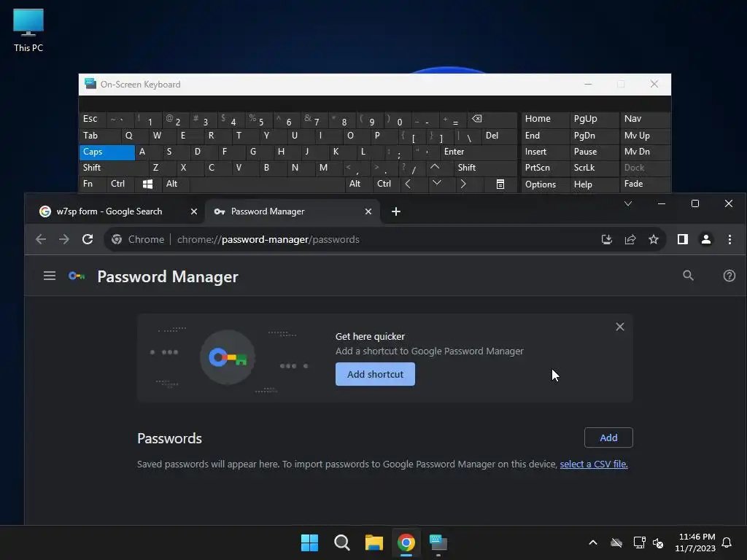Toggle right Shift key on On-Screen Keyboard
The height and width of the screenshot is (560, 747).
click(x=485, y=168)
